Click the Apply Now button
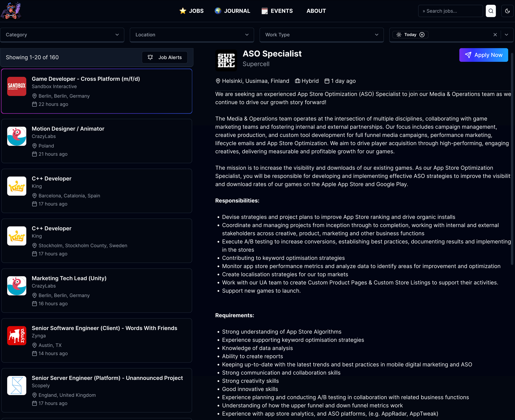The width and height of the screenshot is (515, 420). tap(484, 55)
